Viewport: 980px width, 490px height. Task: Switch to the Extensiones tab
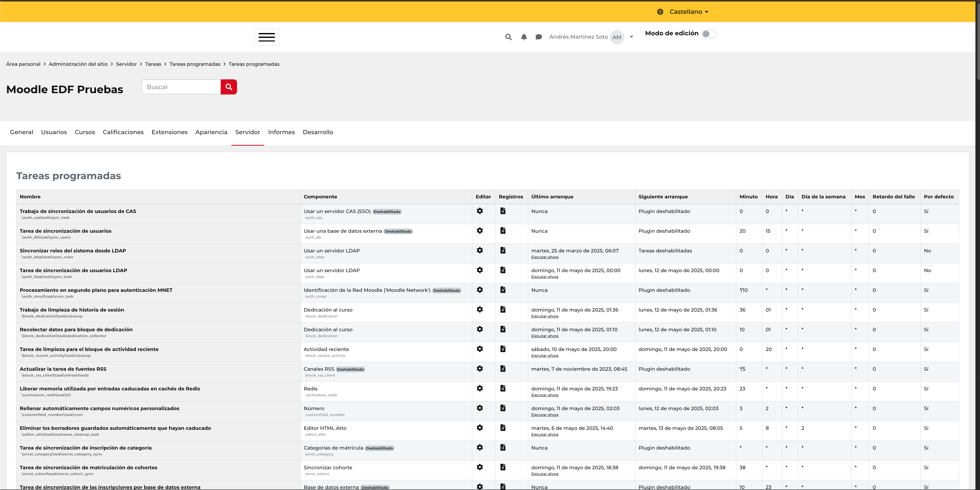(x=169, y=132)
